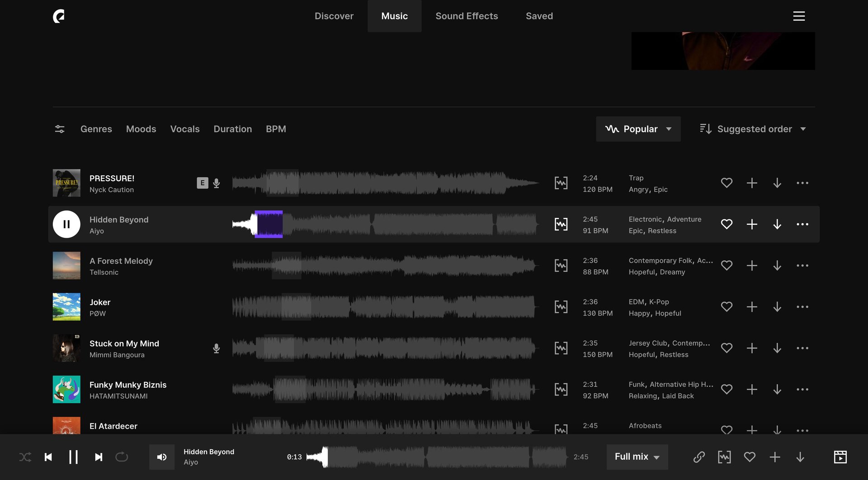This screenshot has width=868, height=480.
Task: Open the Popular sort dropdown
Action: pos(638,129)
